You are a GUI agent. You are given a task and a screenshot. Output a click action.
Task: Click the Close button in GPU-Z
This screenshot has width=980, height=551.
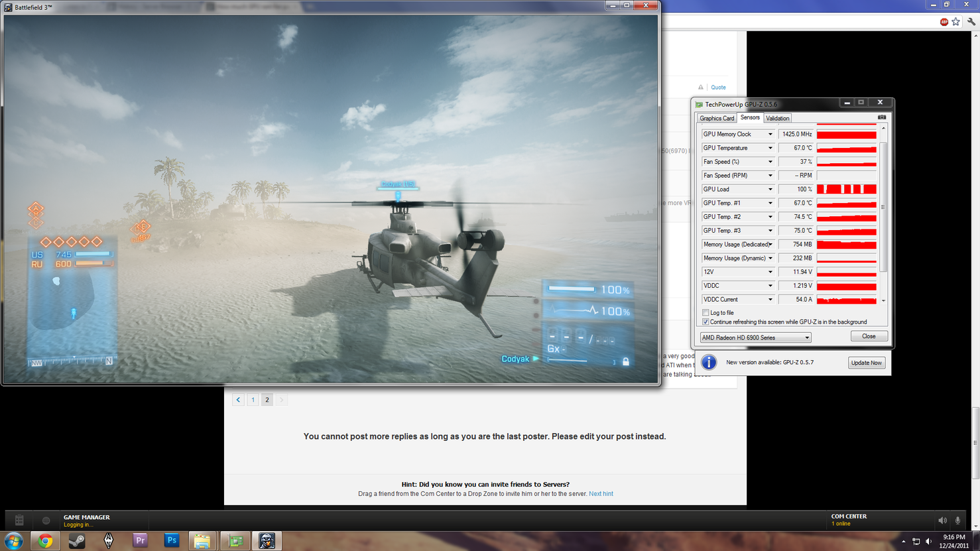[x=869, y=336]
